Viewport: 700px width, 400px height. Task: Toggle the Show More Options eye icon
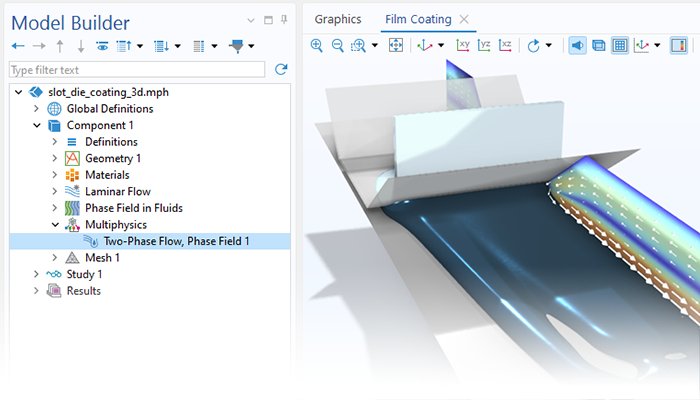pos(102,46)
